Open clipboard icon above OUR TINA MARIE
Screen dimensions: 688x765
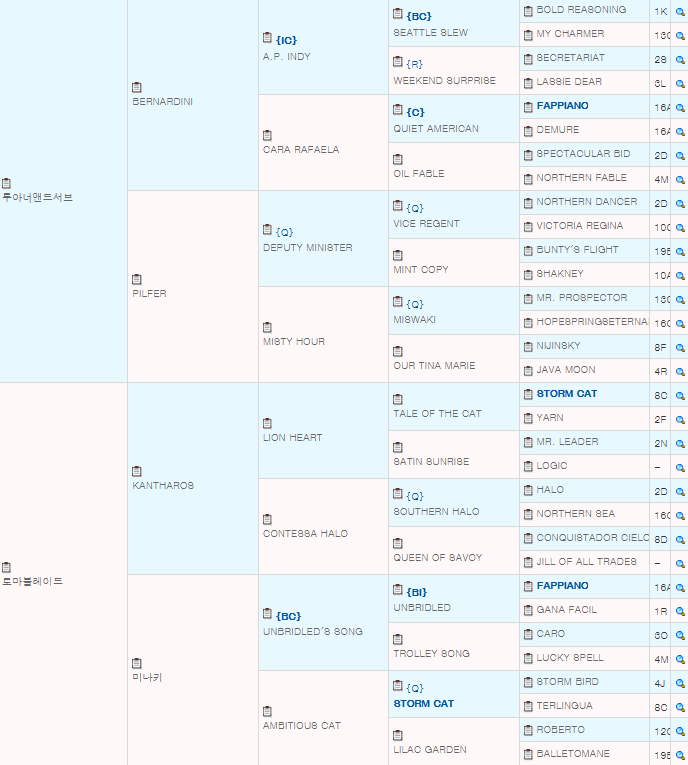tap(398, 351)
